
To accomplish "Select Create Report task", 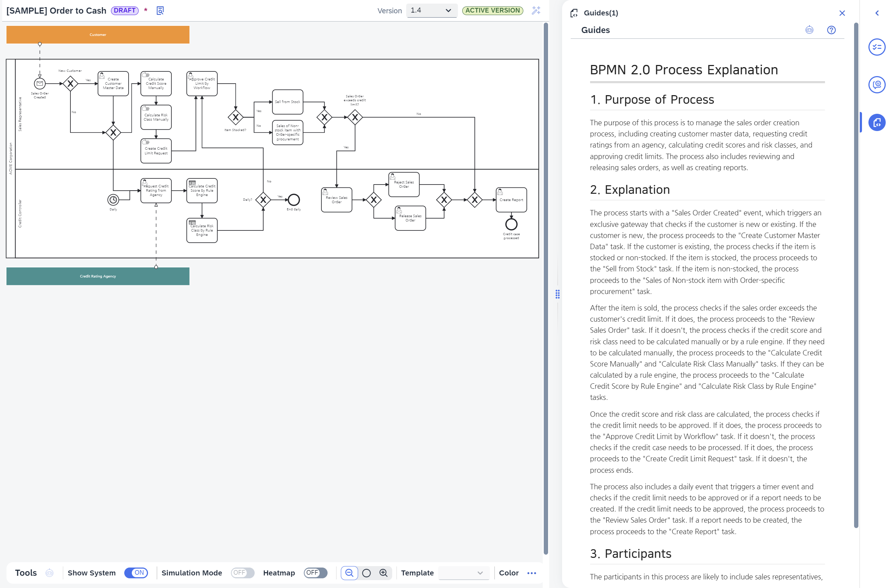I will 511,200.
